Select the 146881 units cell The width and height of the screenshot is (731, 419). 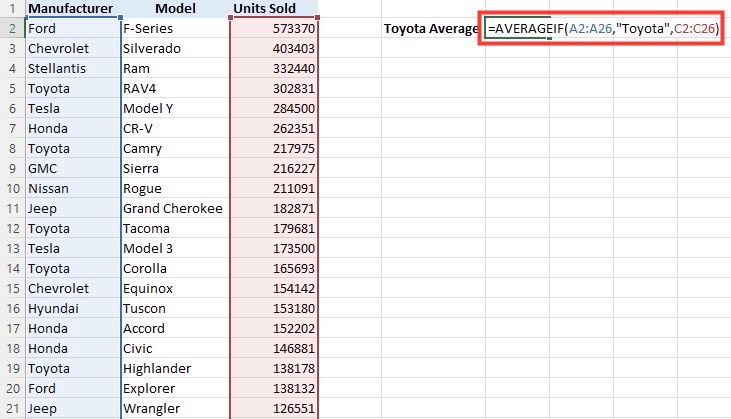pos(275,349)
